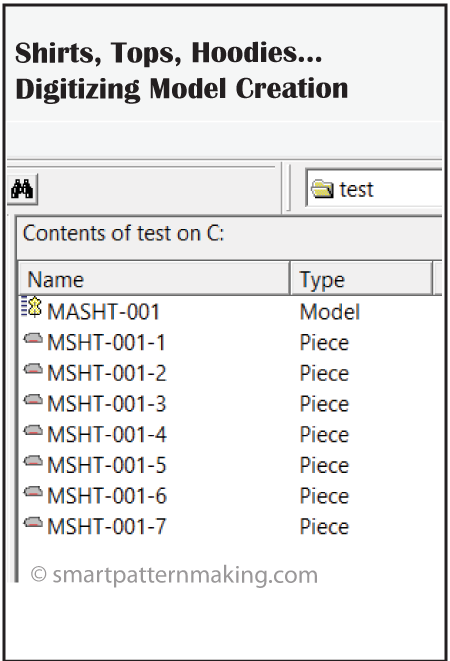Click the folder icon beside test

click(323, 189)
